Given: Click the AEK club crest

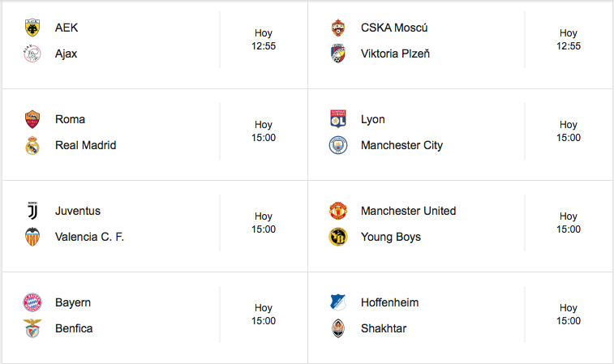Looking at the screenshot, I should [x=32, y=28].
